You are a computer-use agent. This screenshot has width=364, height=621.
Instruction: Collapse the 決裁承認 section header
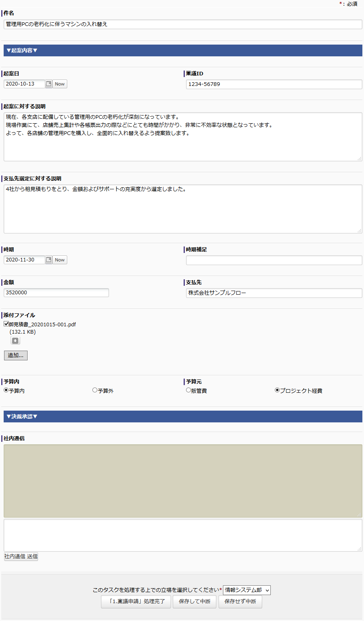pyautogui.click(x=22, y=417)
